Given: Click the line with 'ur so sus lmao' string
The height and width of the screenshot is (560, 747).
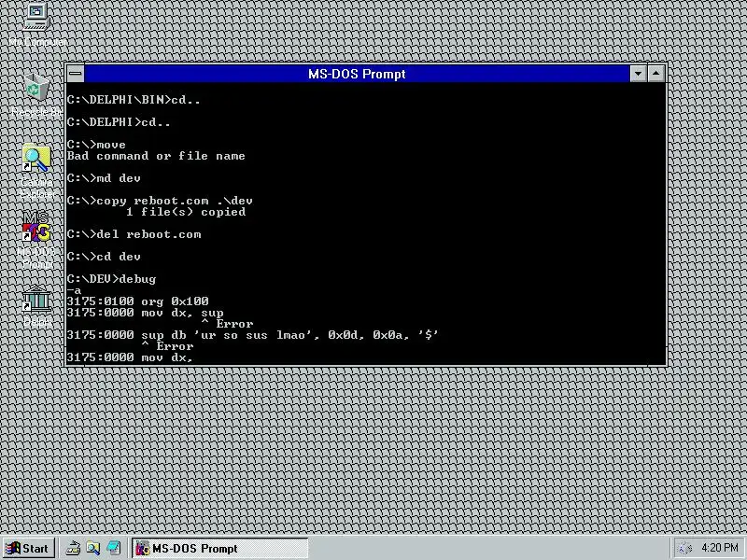Looking at the screenshot, I should click(x=252, y=335).
